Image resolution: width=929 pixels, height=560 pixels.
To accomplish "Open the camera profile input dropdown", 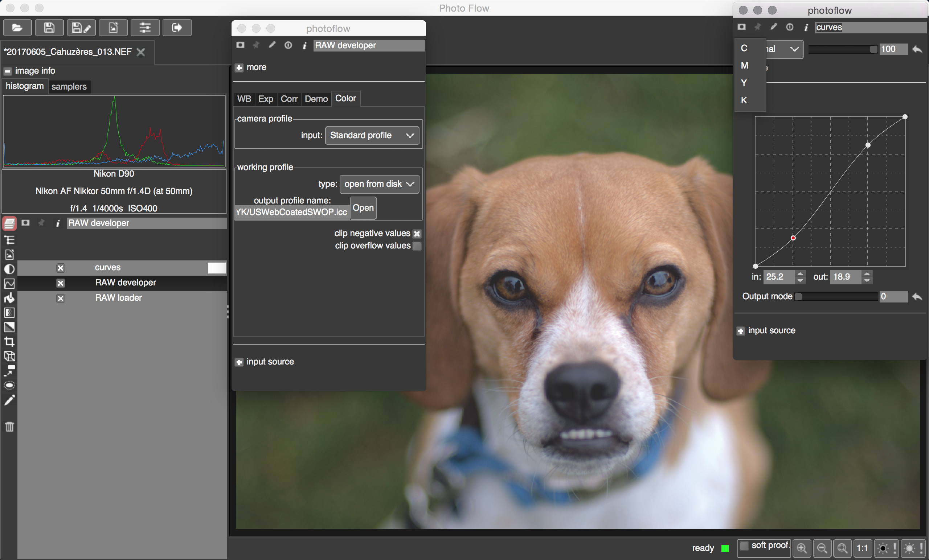I will click(x=372, y=135).
